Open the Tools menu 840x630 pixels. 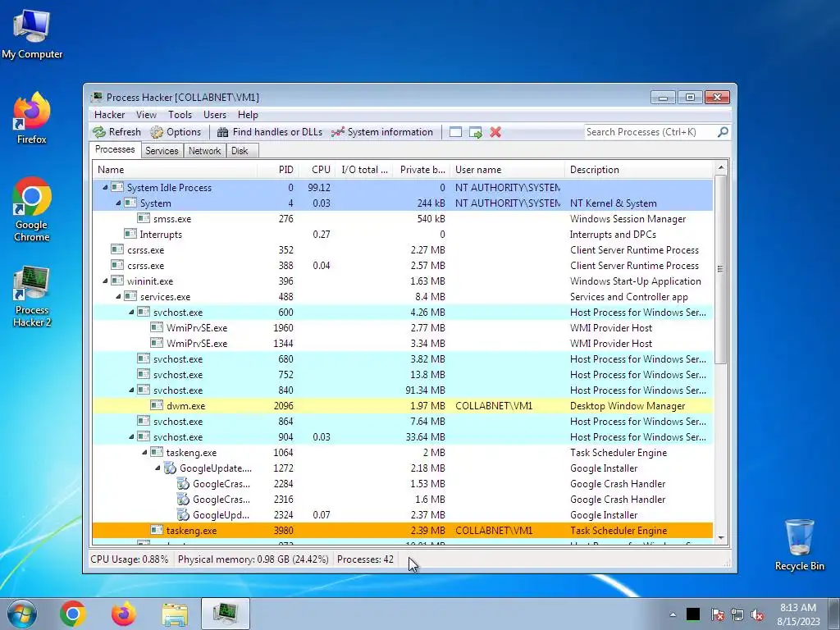pyautogui.click(x=180, y=115)
